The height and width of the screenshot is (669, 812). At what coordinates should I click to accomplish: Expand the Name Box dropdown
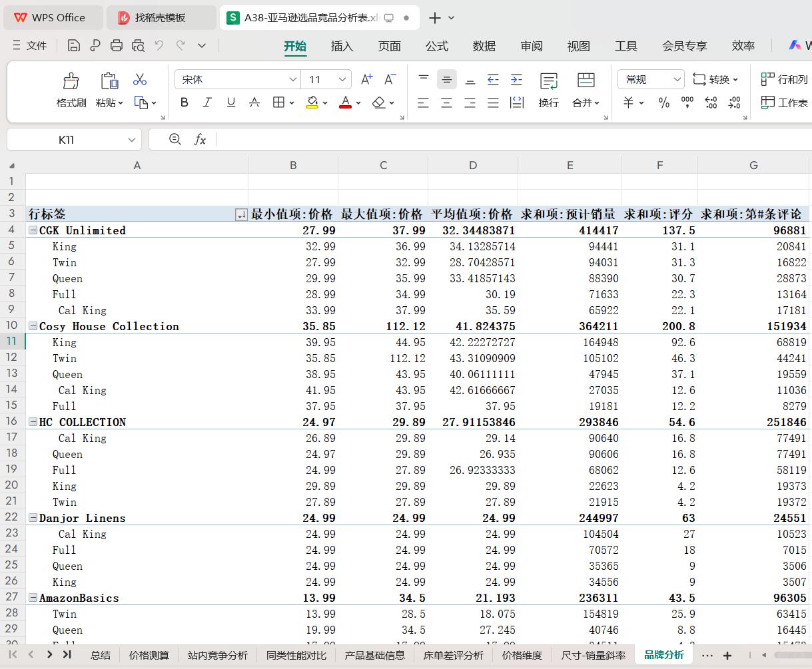(x=131, y=140)
